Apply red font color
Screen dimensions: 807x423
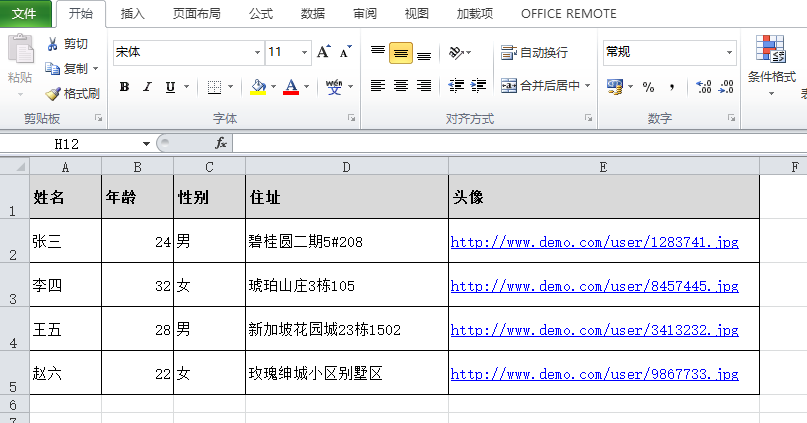(x=291, y=87)
